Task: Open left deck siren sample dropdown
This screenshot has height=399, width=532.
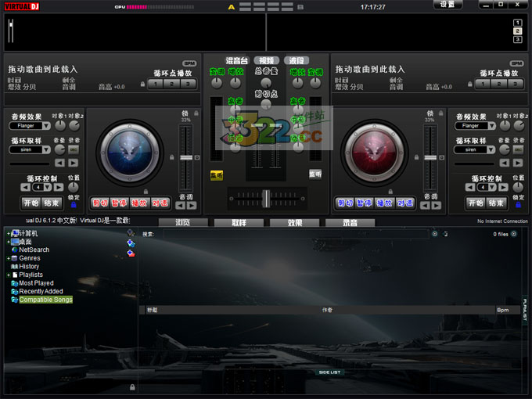Action: [46, 149]
